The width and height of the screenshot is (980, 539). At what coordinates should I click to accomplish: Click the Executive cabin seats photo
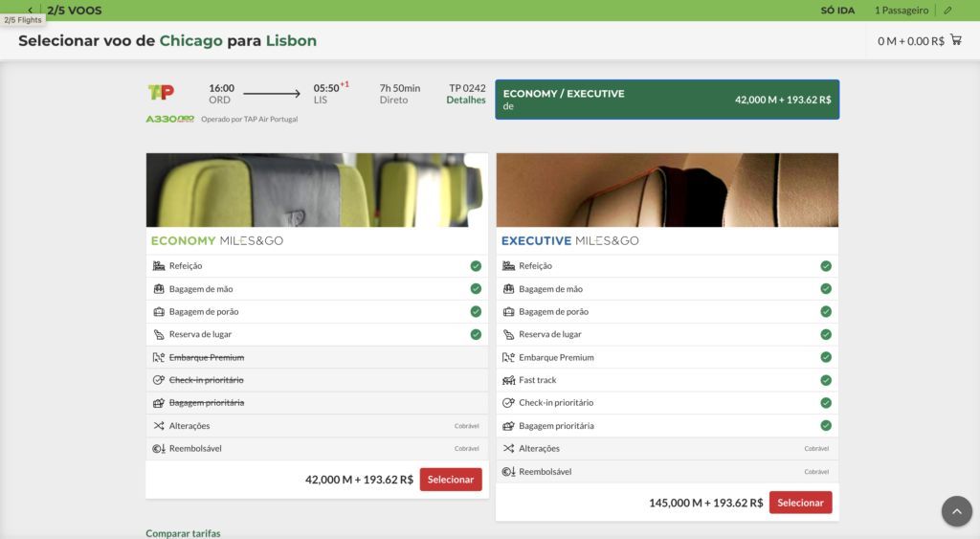[667, 191]
